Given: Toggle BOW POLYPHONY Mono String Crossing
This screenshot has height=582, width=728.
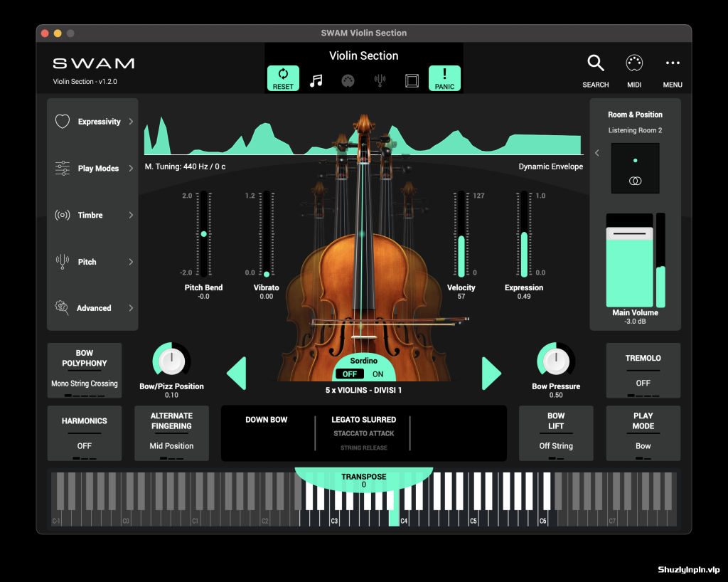Looking at the screenshot, I should pyautogui.click(x=85, y=371).
